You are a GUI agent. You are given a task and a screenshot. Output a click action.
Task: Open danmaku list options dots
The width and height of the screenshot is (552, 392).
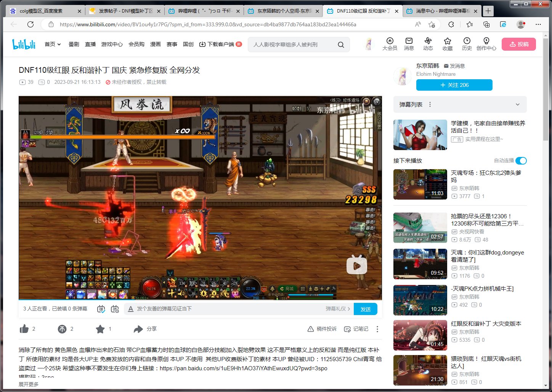pyautogui.click(x=430, y=104)
